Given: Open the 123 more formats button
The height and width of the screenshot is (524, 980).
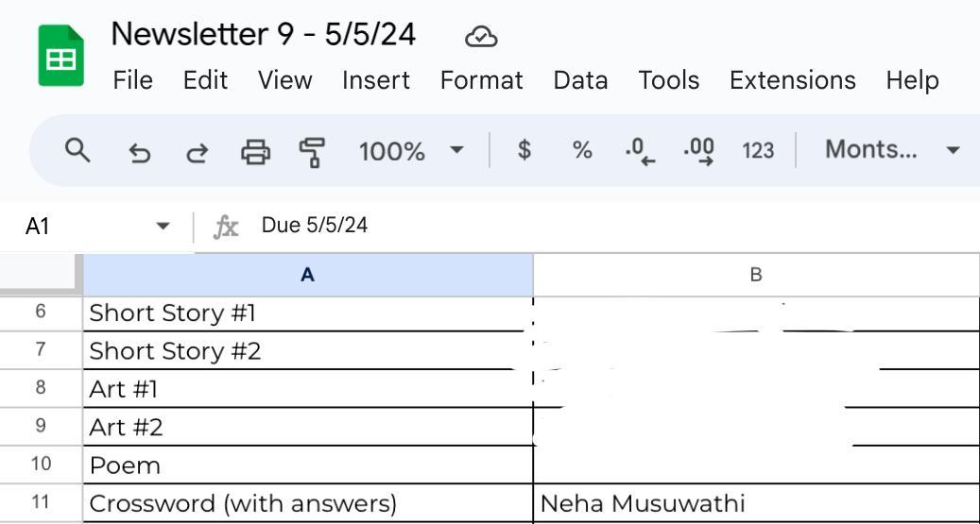Looking at the screenshot, I should point(758,151).
